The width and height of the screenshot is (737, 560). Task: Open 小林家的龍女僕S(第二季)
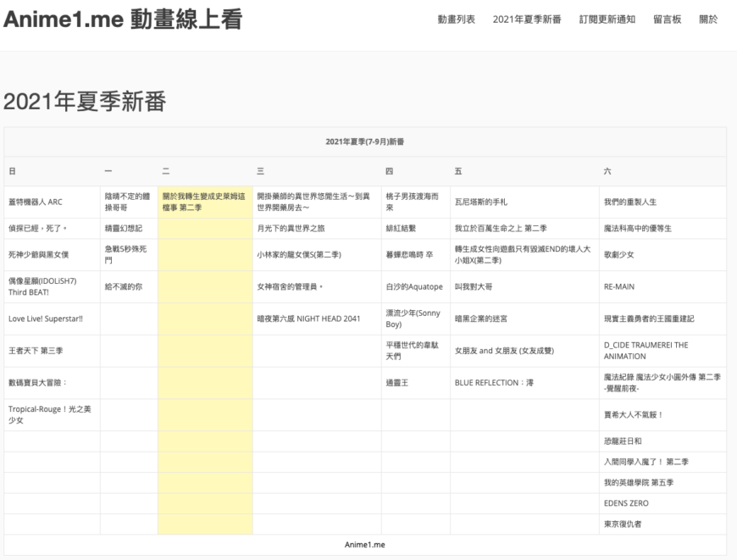[302, 252]
